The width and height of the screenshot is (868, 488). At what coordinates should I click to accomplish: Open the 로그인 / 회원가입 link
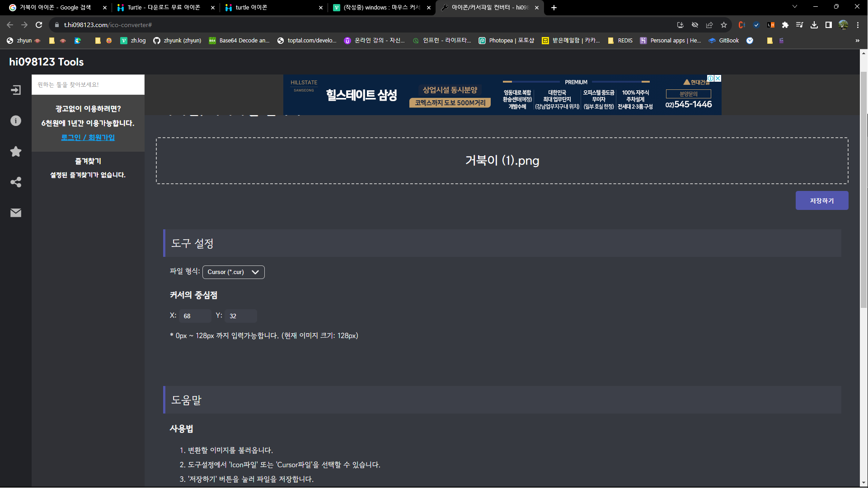point(88,137)
